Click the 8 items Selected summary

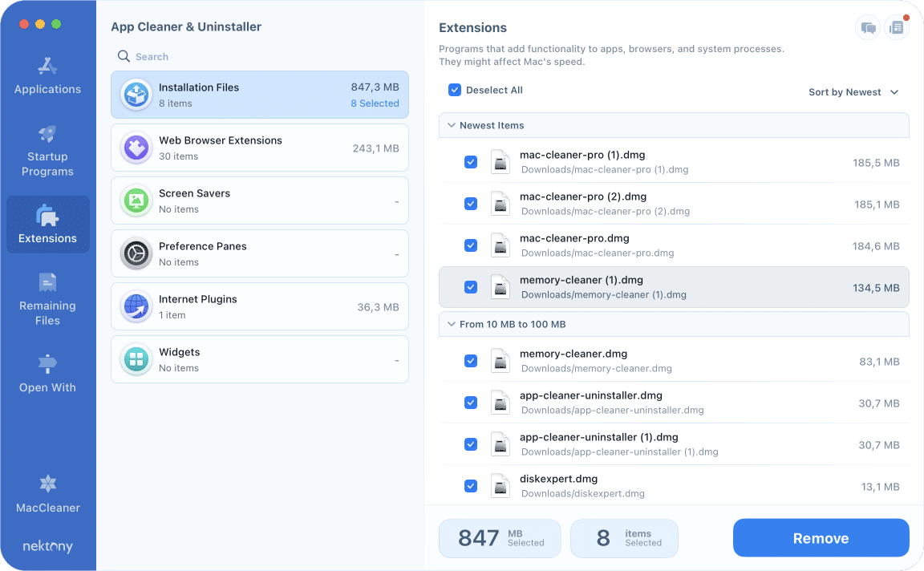tap(624, 538)
